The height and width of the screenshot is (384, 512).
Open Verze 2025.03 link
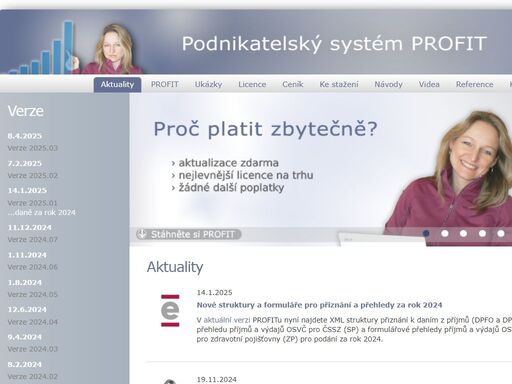coord(33,148)
